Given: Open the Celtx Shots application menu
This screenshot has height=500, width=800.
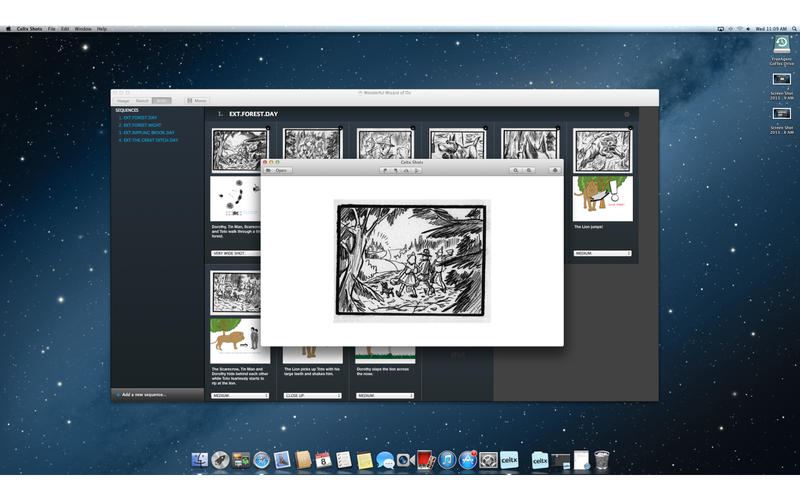Looking at the screenshot, I should (x=29, y=29).
